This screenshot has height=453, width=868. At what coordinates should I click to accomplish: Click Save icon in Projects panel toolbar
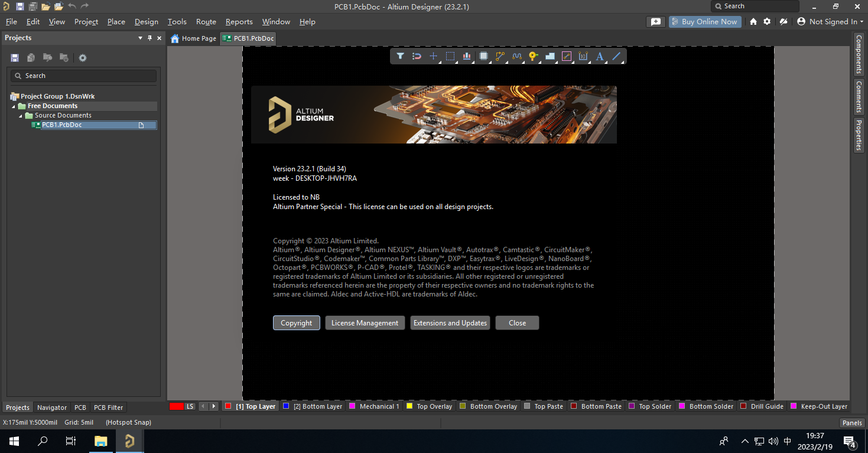[x=15, y=58]
